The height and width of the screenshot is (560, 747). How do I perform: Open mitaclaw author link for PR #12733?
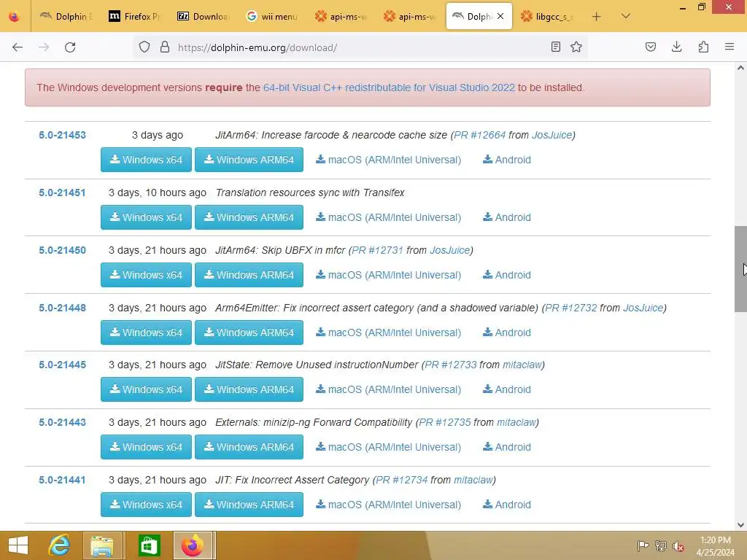pyautogui.click(x=522, y=365)
